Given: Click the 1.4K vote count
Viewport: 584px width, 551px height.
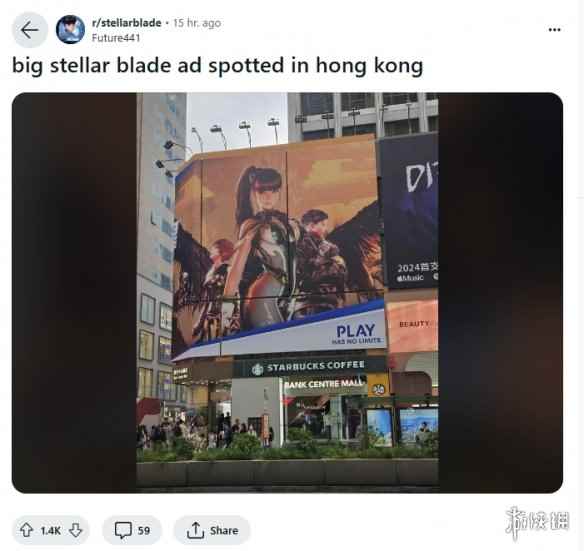Looking at the screenshot, I should tap(51, 531).
